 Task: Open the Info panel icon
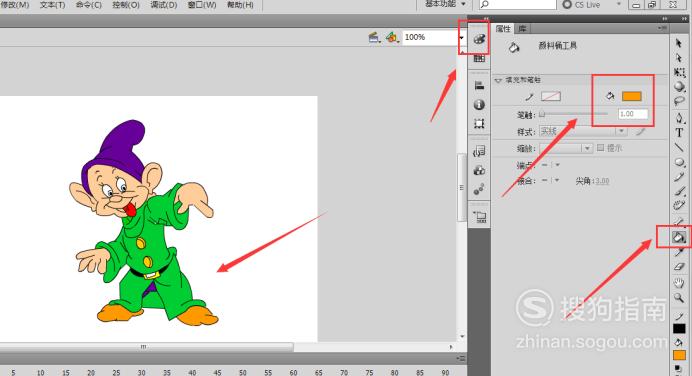pyautogui.click(x=479, y=105)
